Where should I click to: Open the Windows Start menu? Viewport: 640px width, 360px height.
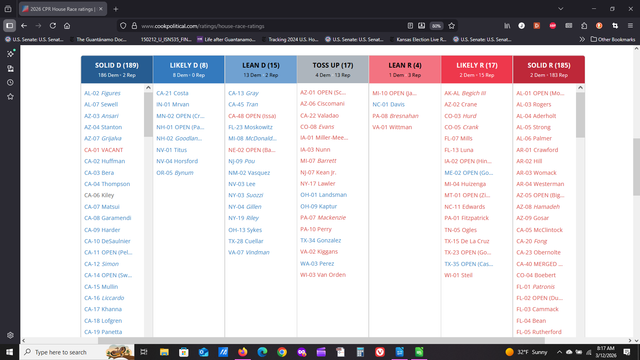(9, 352)
